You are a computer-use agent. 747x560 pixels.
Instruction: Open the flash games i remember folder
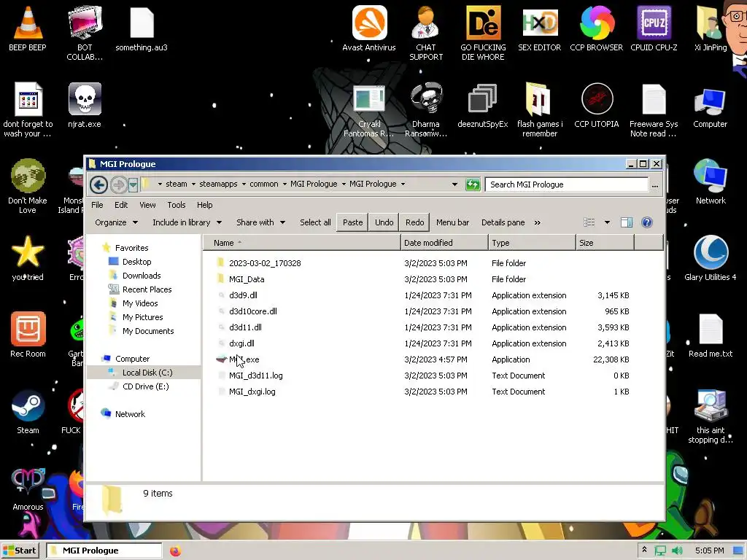540,110
